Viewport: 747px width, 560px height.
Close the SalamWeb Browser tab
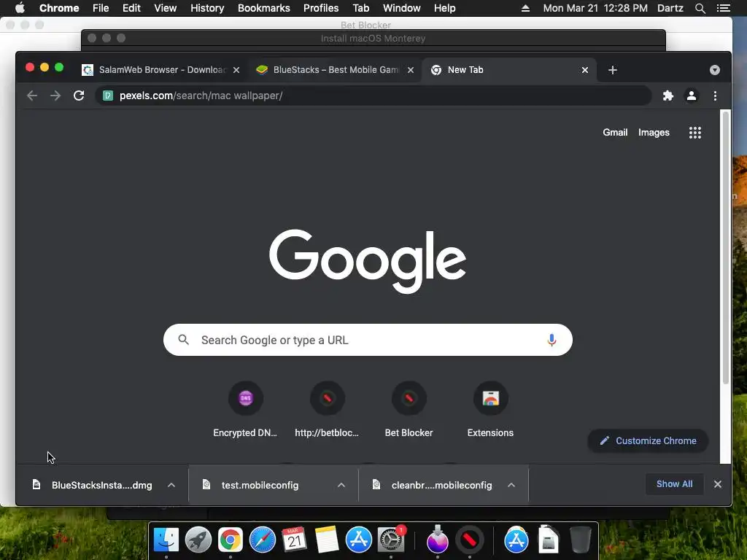(x=236, y=70)
